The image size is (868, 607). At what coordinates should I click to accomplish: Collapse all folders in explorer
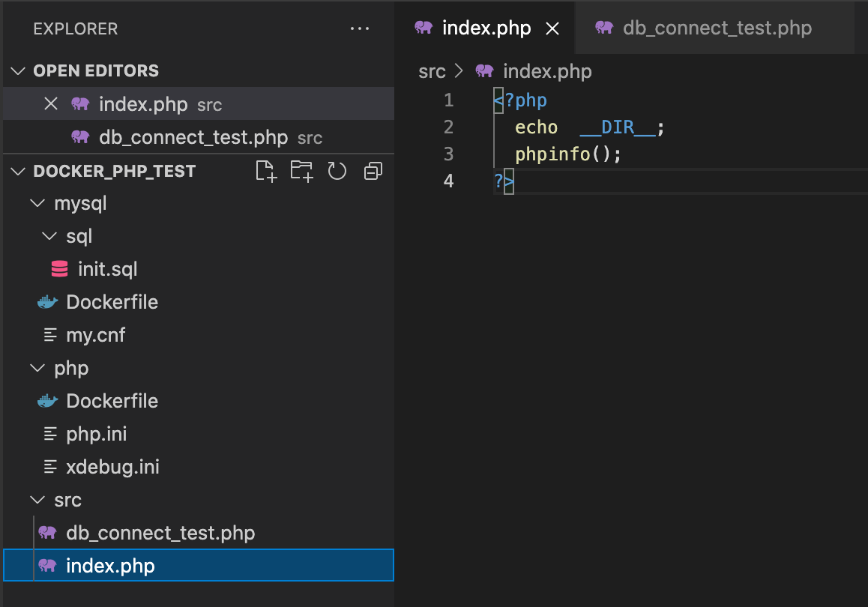point(373,171)
